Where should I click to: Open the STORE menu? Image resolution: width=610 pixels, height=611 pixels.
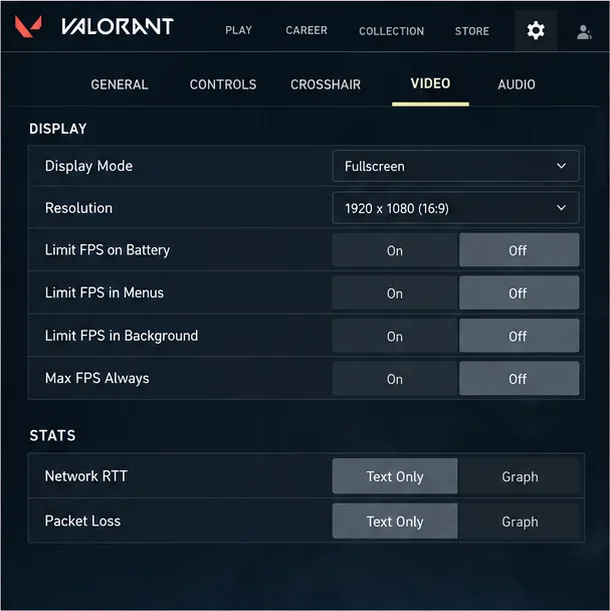[472, 31]
